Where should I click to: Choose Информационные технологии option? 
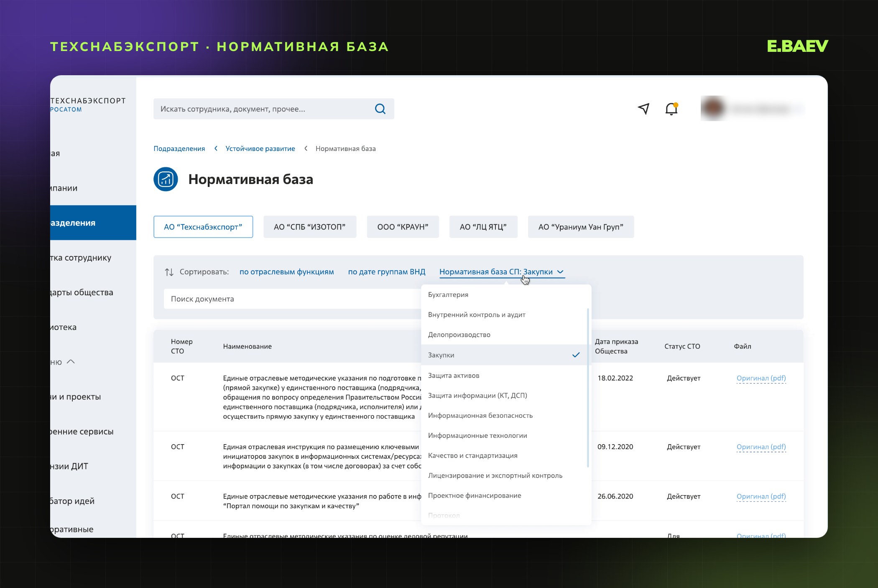tap(505, 436)
